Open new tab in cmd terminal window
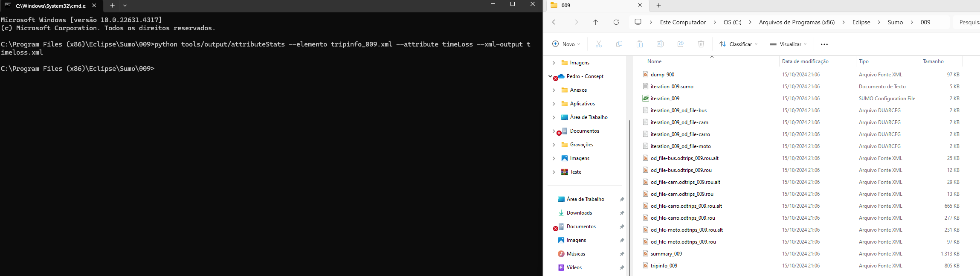 click(x=112, y=6)
